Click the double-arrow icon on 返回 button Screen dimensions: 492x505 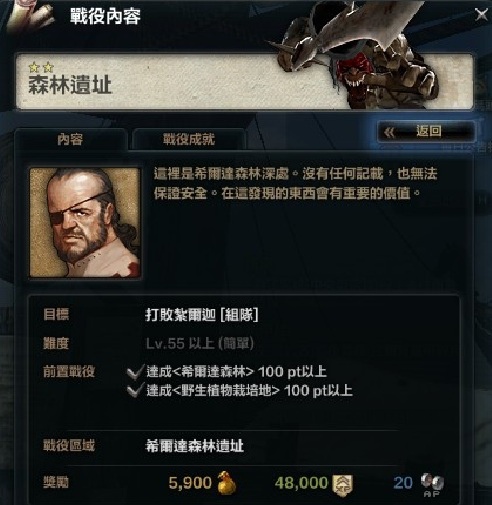point(389,132)
